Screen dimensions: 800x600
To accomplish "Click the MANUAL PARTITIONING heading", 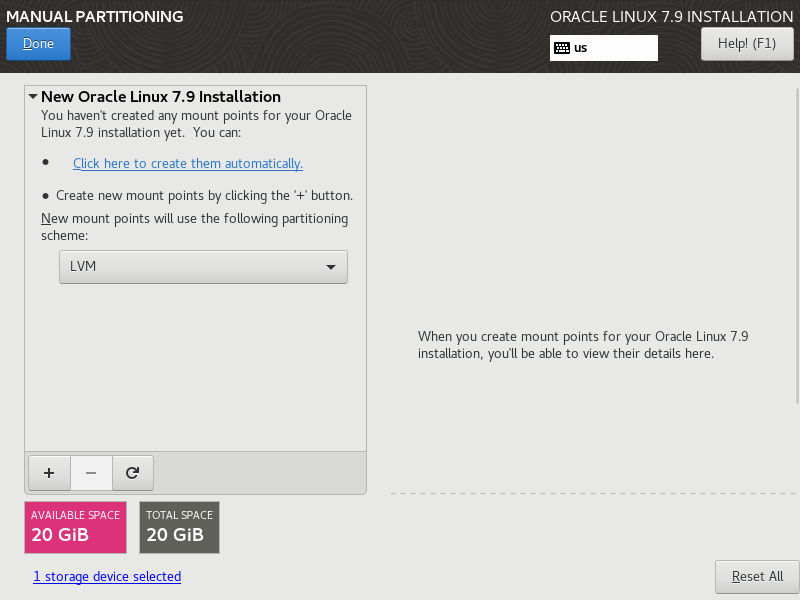I will (94, 16).
